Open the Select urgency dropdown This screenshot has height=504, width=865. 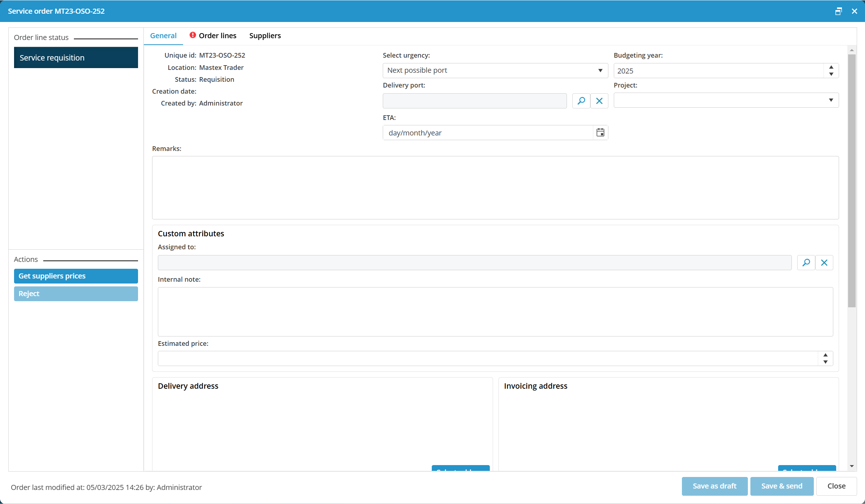(x=495, y=71)
